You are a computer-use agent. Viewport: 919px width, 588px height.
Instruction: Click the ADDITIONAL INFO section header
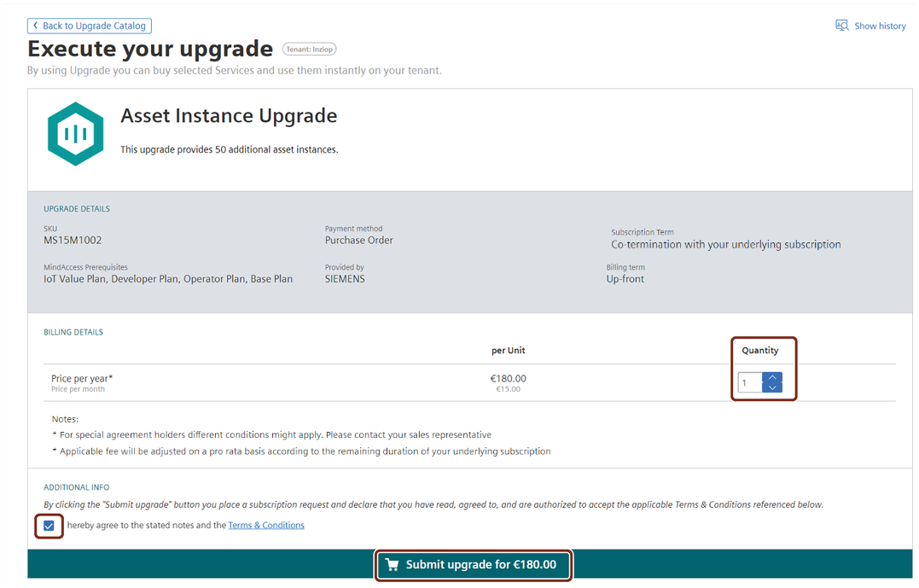coord(76,488)
